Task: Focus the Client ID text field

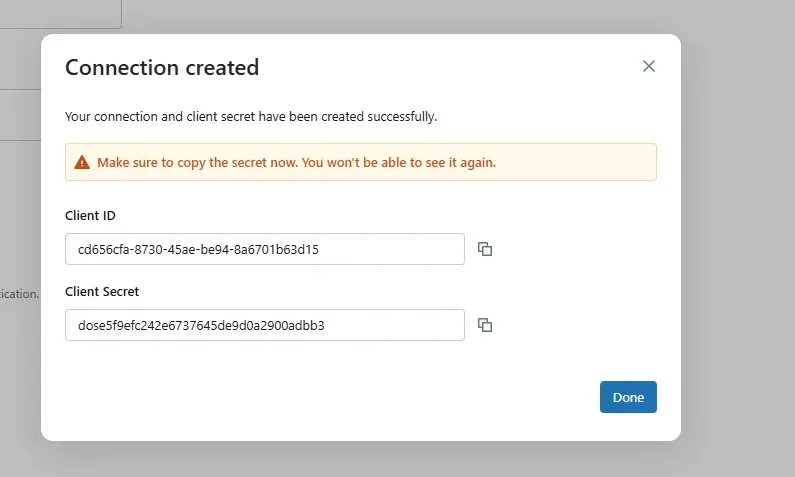Action: coord(264,249)
